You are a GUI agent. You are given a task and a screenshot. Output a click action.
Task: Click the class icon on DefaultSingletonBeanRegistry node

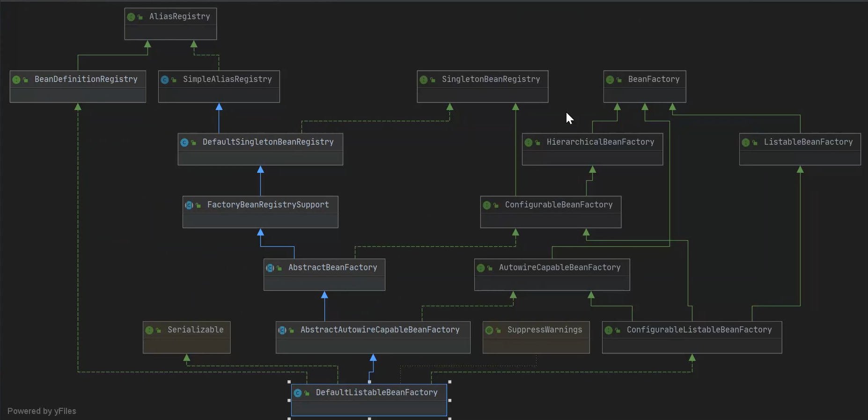pyautogui.click(x=184, y=142)
